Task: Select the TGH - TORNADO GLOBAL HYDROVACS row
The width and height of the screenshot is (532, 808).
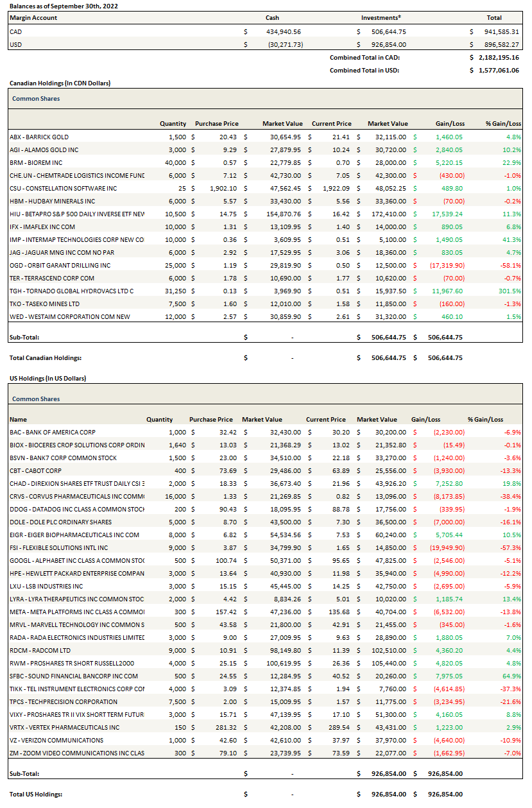Action: 71,291
